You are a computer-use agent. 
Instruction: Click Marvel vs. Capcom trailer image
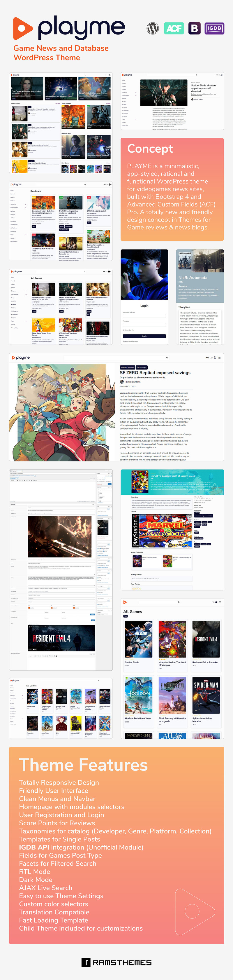[161, 531]
